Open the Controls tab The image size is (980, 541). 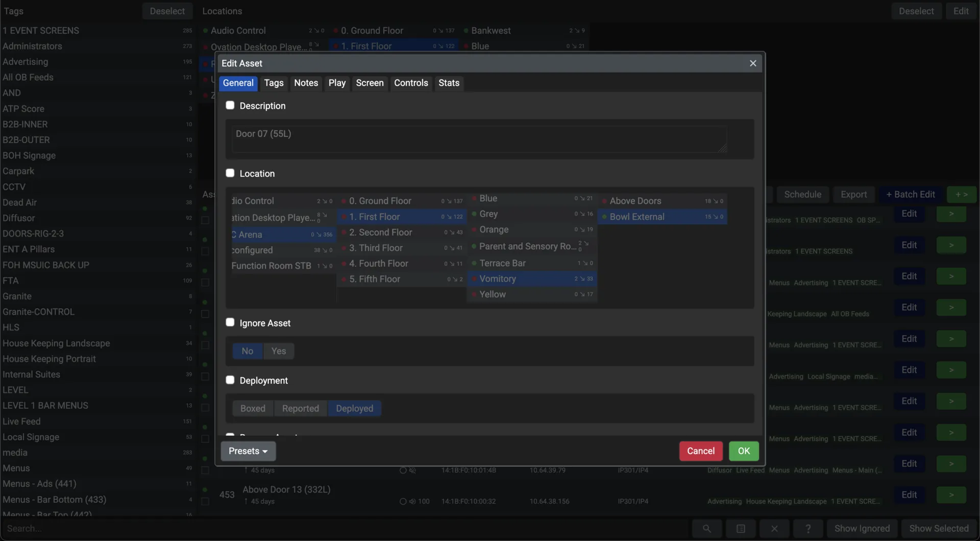[x=411, y=83]
